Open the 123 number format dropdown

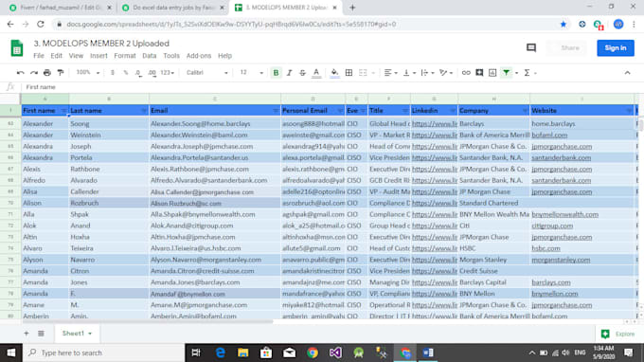(168, 73)
